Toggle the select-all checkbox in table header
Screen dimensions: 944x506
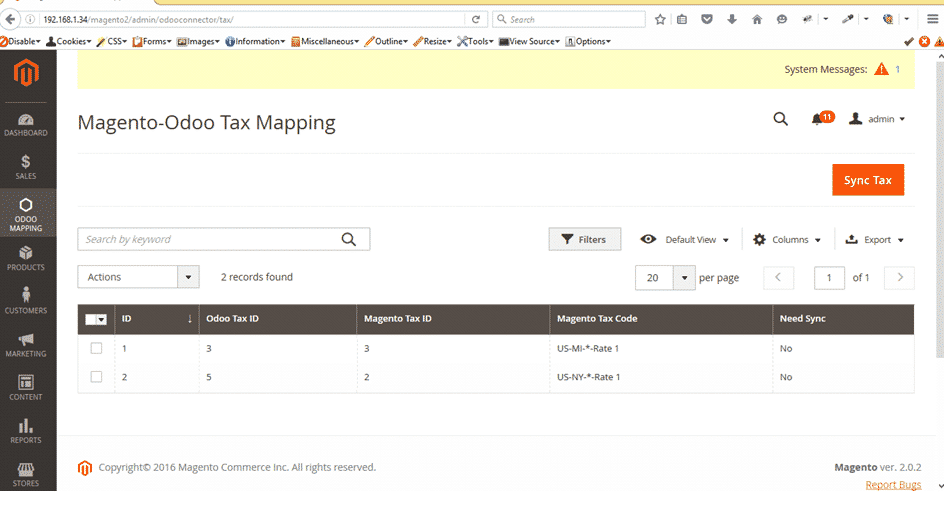(91, 319)
